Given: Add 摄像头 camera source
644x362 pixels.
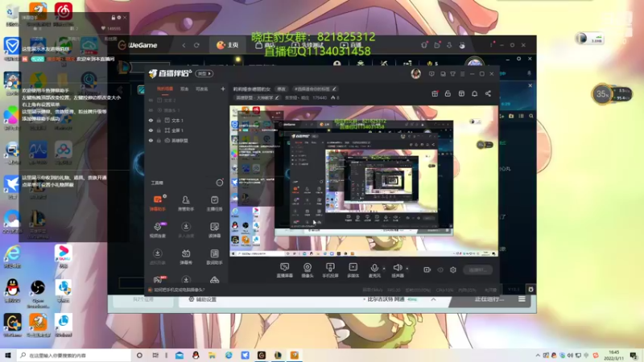Looking at the screenshot, I should click(308, 270).
